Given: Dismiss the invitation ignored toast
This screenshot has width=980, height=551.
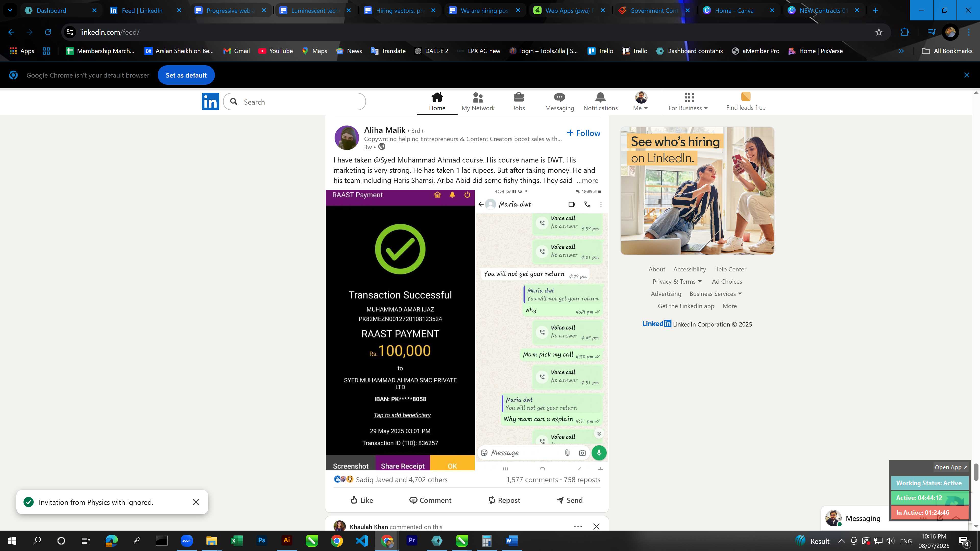Looking at the screenshot, I should [x=196, y=502].
